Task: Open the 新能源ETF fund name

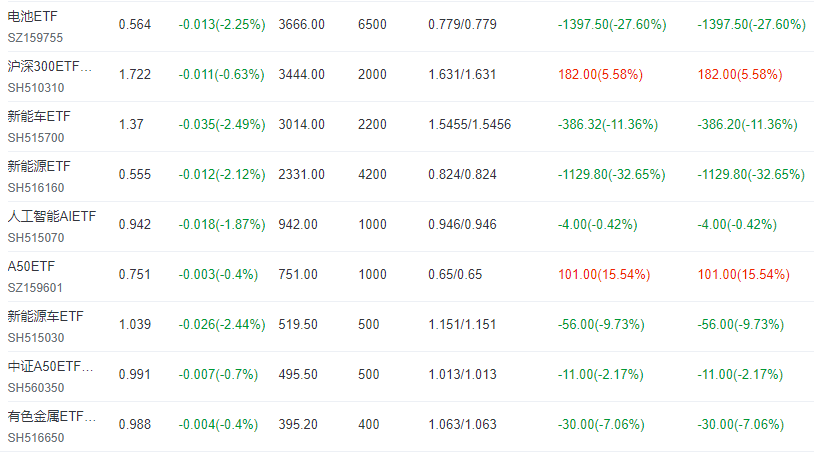Action: pos(38,166)
